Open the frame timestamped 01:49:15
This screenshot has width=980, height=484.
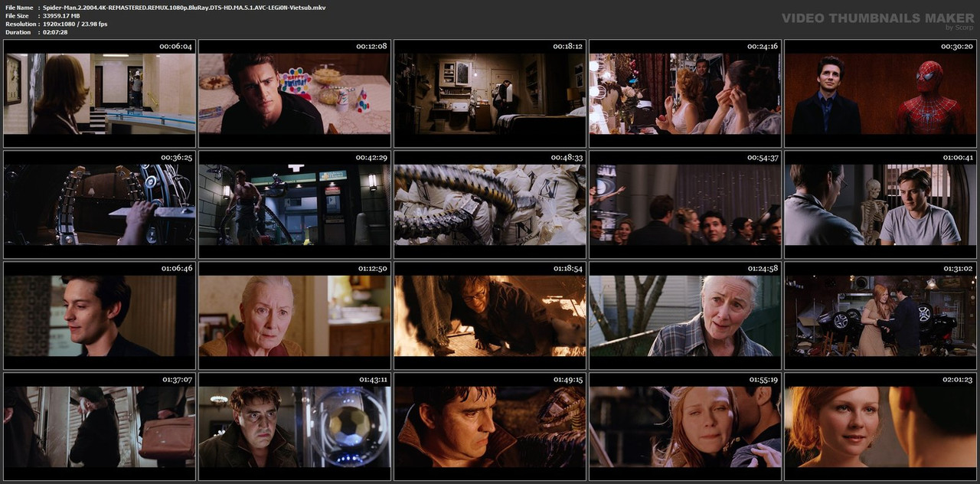click(490, 427)
